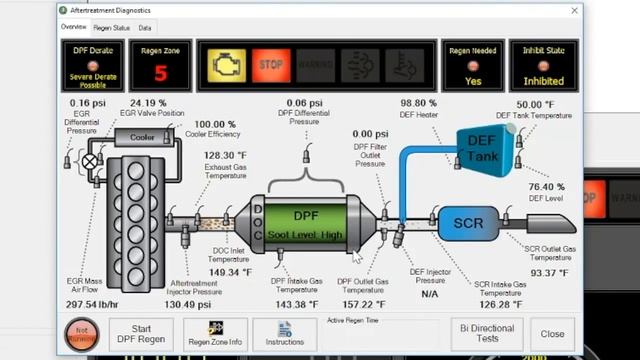Click the DEF Level 76.40 % value

point(547,187)
